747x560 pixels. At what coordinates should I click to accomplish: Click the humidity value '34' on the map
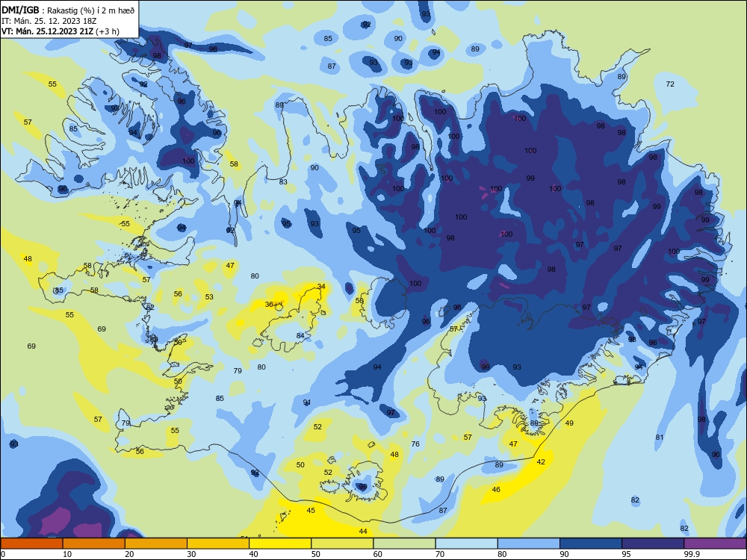(321, 286)
